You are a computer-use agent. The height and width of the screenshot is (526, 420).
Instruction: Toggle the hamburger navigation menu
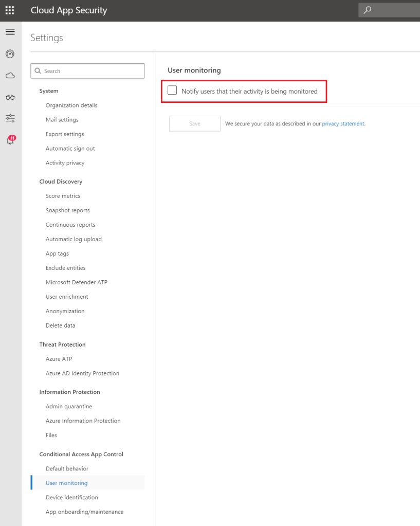pos(10,32)
